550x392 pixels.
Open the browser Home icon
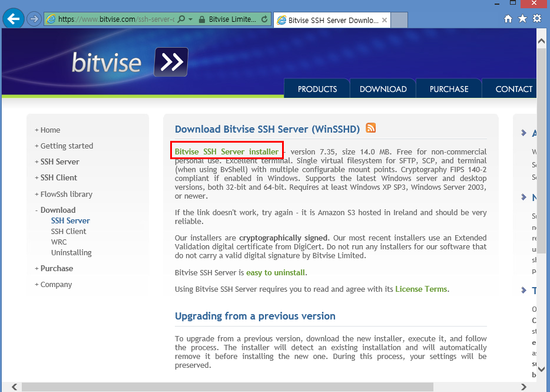point(508,19)
